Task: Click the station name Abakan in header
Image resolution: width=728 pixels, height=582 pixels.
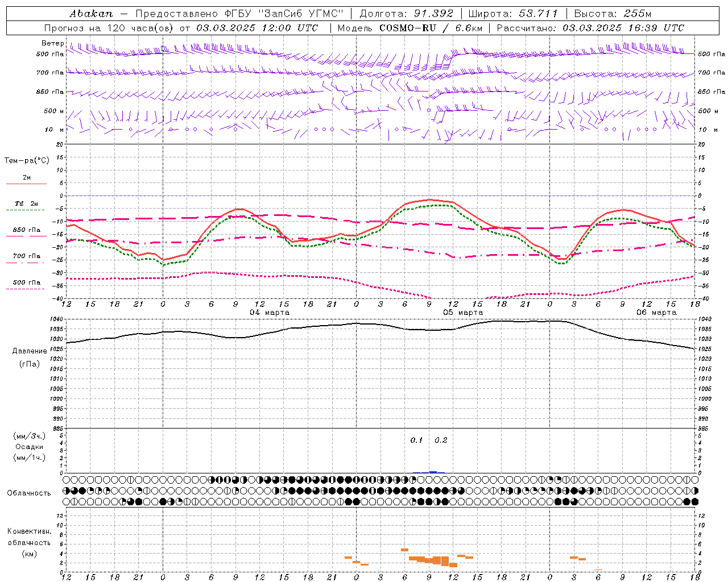Action: [91, 13]
